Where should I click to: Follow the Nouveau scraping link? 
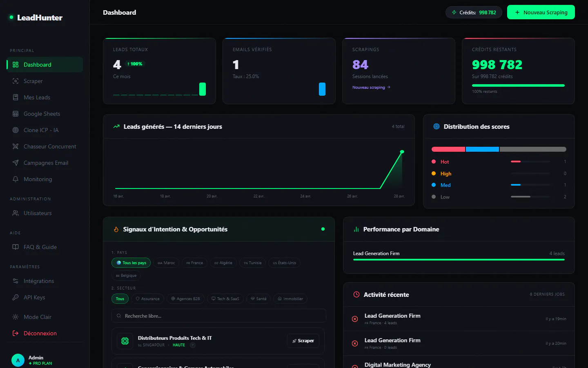point(371,87)
